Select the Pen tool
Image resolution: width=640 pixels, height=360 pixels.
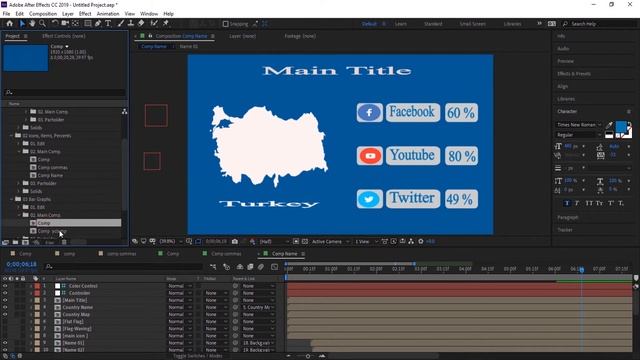click(x=98, y=24)
